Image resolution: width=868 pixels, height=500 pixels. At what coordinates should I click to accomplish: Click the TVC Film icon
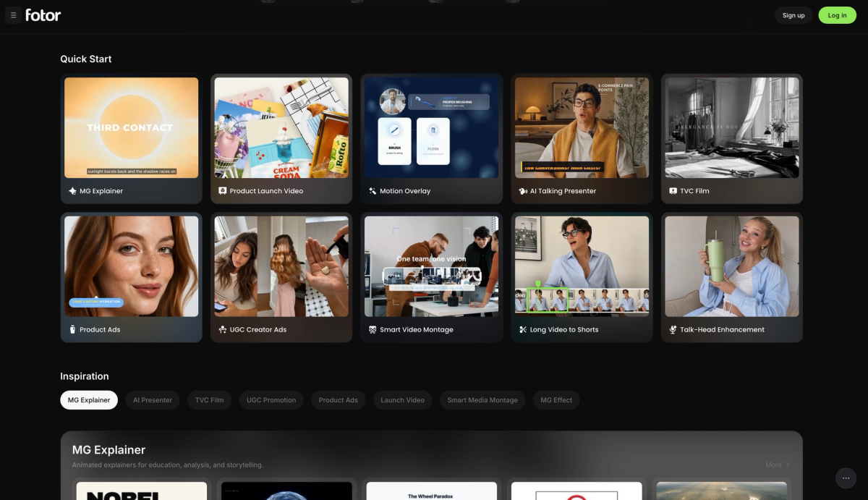coord(673,191)
